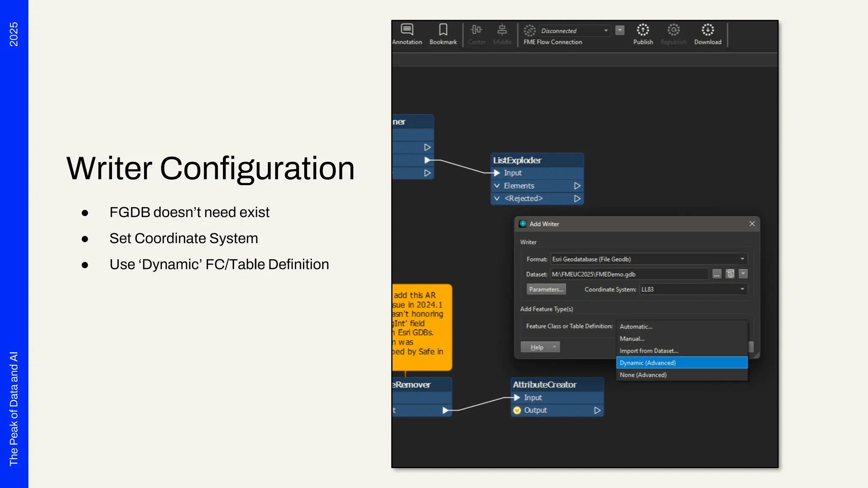Click the Dataset path input field

click(629, 274)
